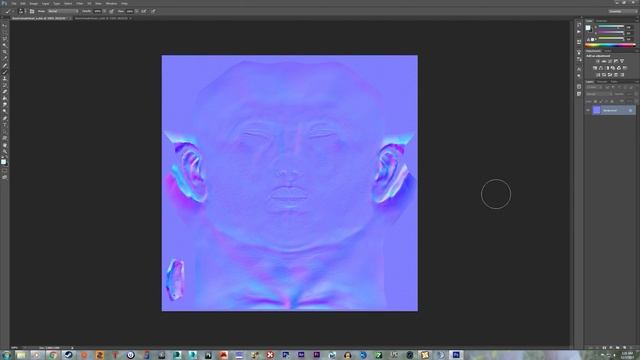This screenshot has width=640, height=360.
Task: Open the brush Mode dropdown
Action: point(63,11)
